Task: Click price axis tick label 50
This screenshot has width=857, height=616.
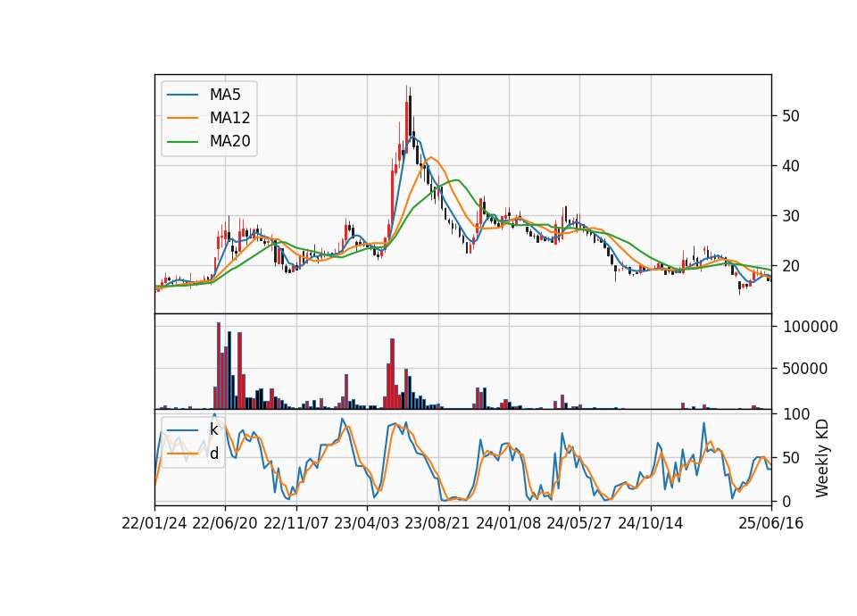Action: click(x=791, y=116)
